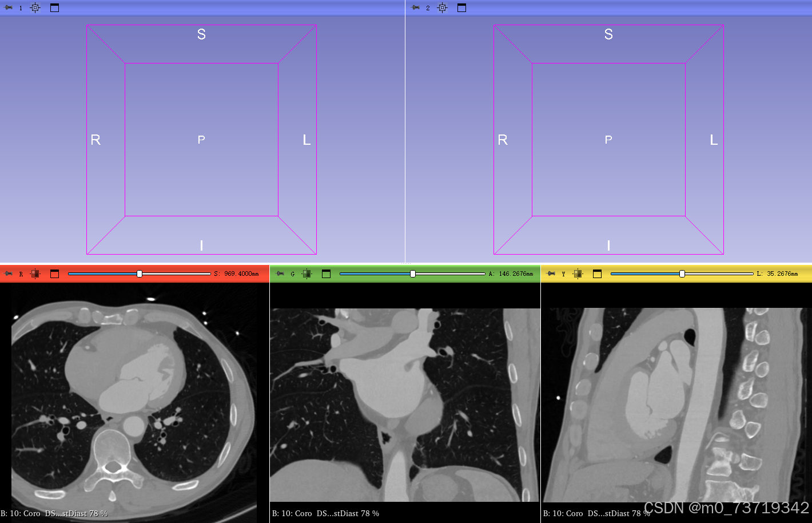The width and height of the screenshot is (812, 523).
Task: Maximize the Yellow slice view
Action: coord(597,274)
